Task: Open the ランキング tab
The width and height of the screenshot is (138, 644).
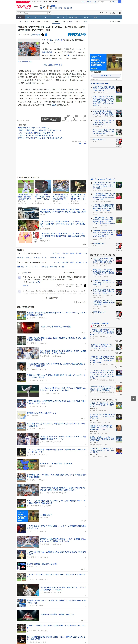Action: (x=86, y=17)
